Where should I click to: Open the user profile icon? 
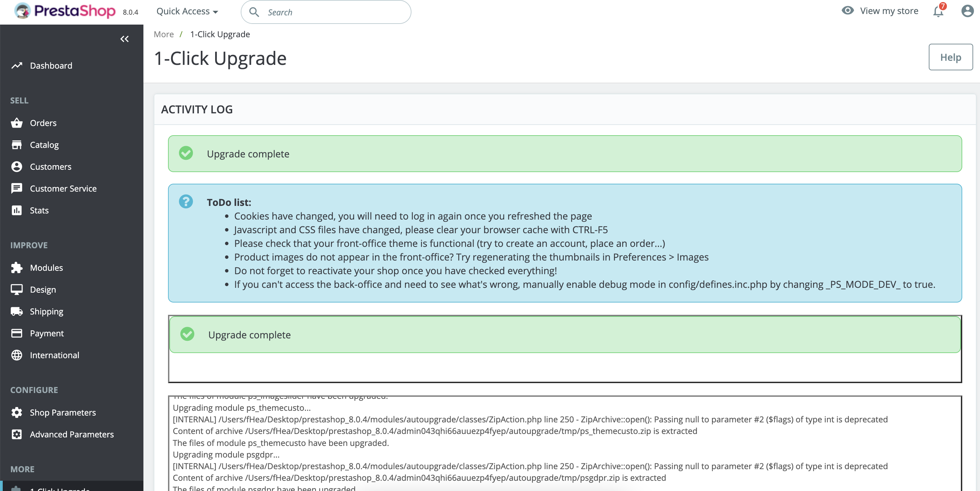click(x=966, y=11)
